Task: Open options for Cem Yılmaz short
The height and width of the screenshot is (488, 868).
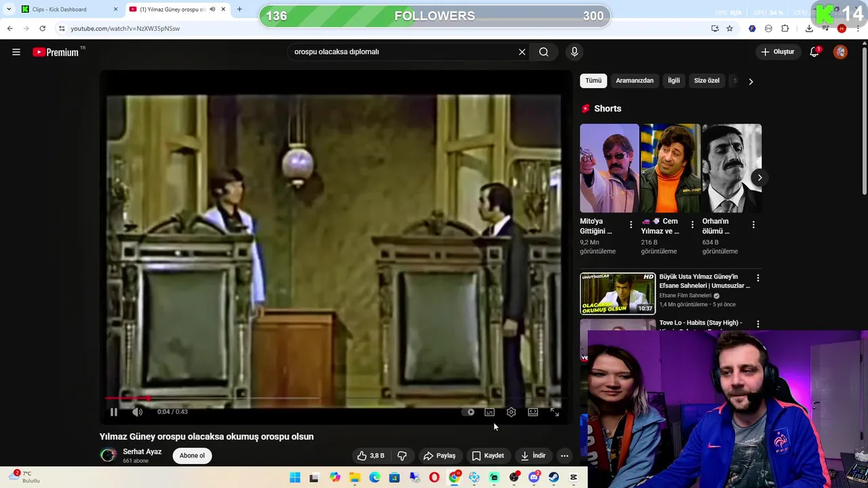Action: (x=692, y=224)
